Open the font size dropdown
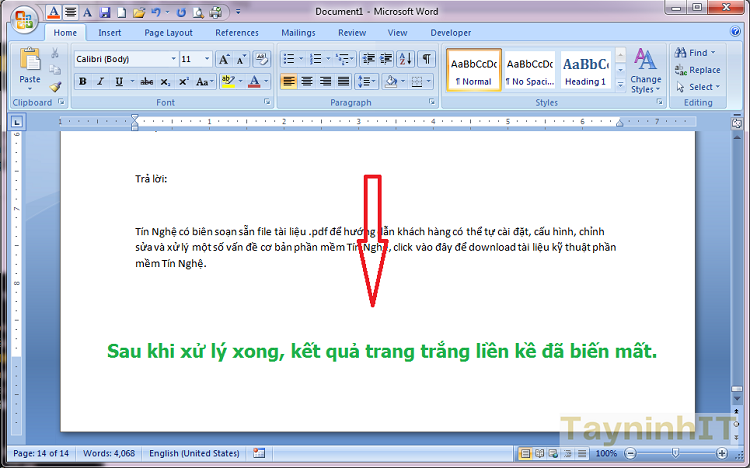The height and width of the screenshot is (468, 750). 207,59
